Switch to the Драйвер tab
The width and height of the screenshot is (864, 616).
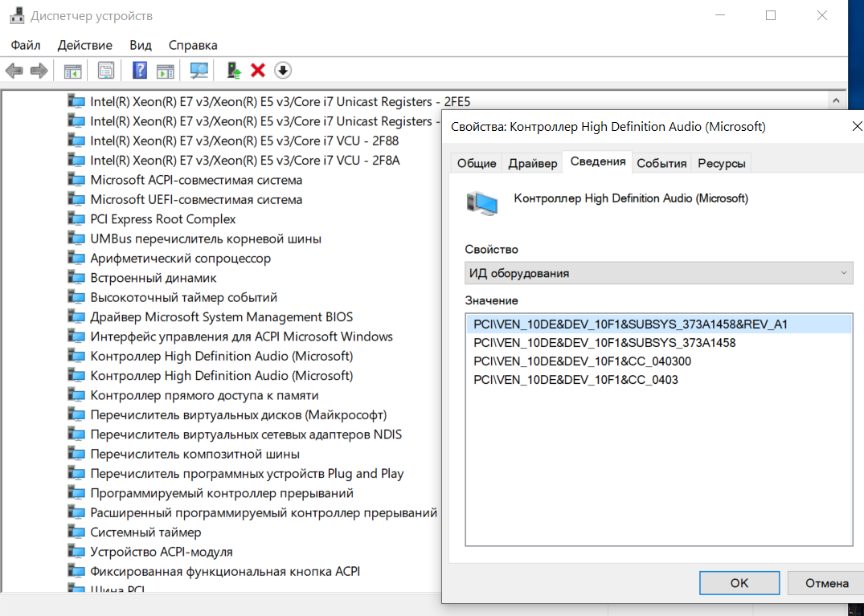click(x=532, y=163)
